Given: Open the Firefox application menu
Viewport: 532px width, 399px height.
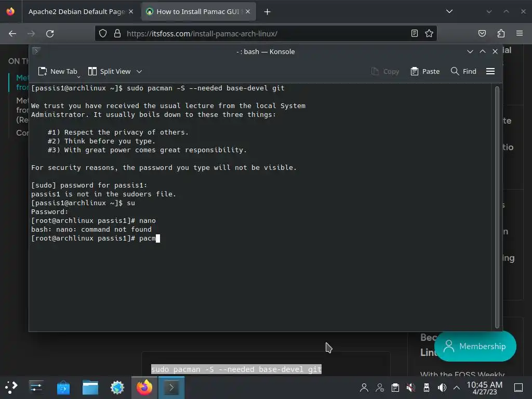Looking at the screenshot, I should tap(520, 33).
